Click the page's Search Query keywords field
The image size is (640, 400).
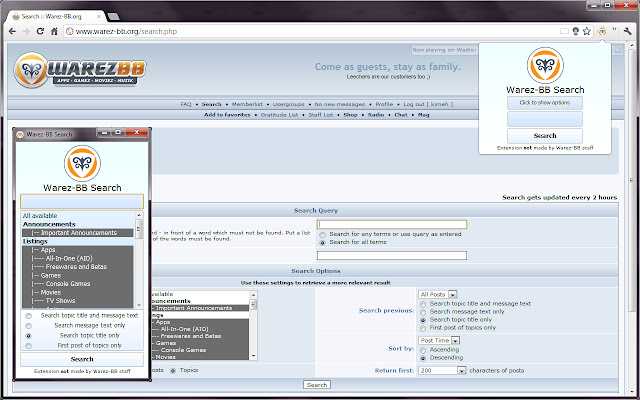click(392, 224)
